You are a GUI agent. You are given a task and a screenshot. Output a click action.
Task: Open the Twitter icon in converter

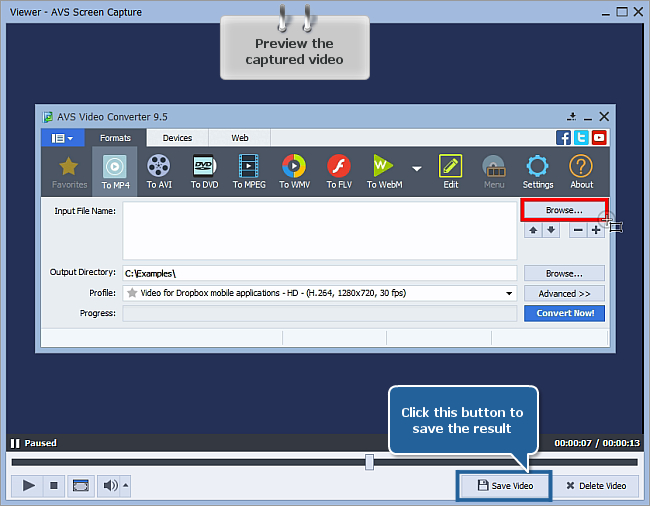click(x=581, y=138)
